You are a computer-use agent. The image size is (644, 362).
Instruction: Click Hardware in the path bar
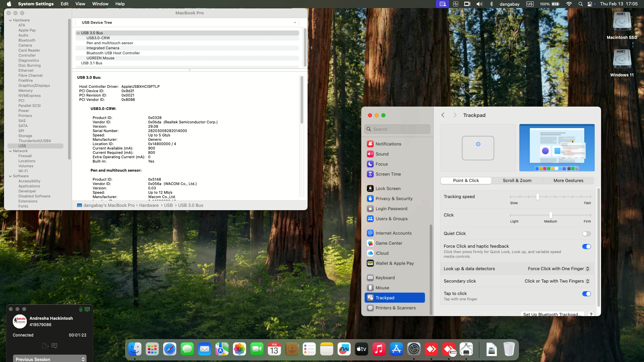click(149, 205)
